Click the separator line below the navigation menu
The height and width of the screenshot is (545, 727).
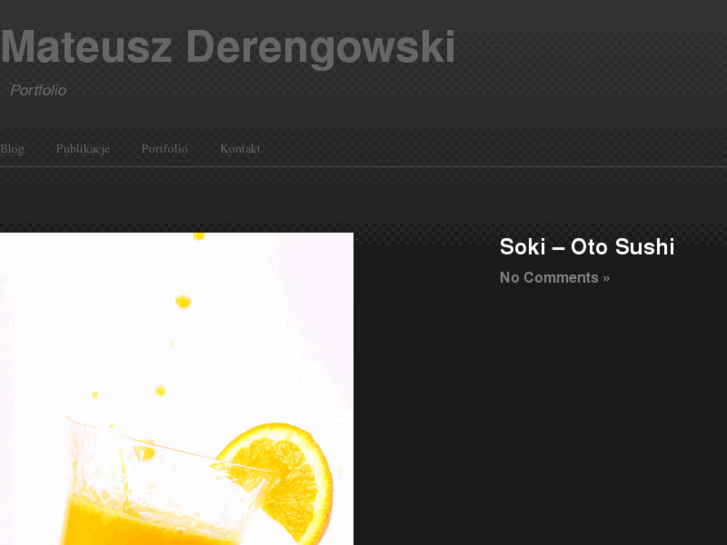[364, 167]
